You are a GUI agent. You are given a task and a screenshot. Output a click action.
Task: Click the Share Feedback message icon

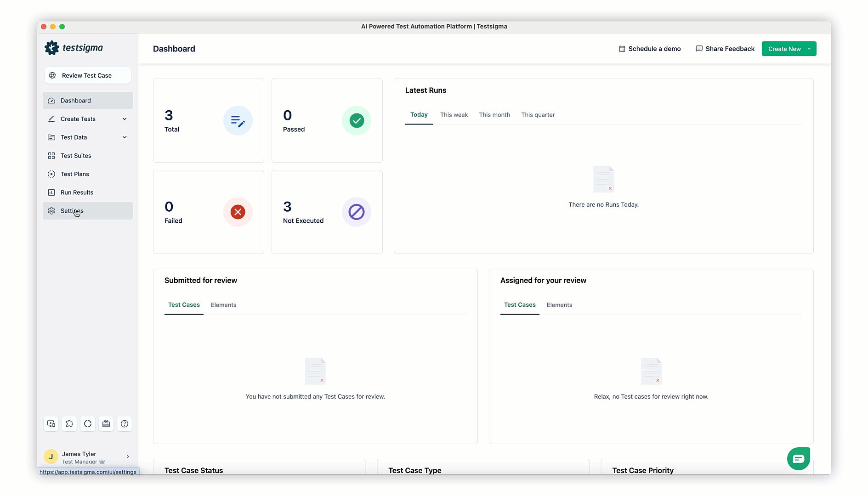tap(699, 49)
